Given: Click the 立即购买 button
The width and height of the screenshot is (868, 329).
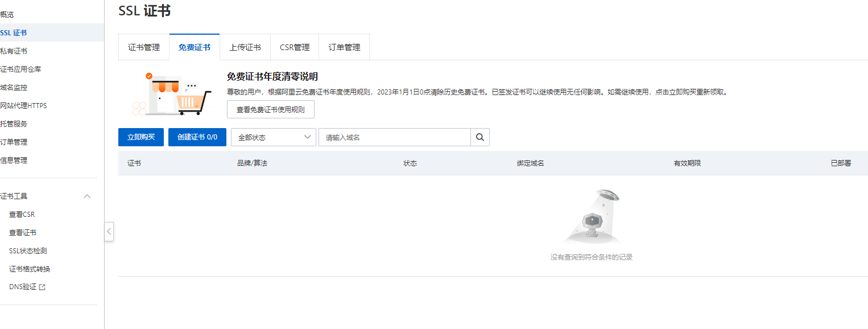Looking at the screenshot, I should point(141,137).
